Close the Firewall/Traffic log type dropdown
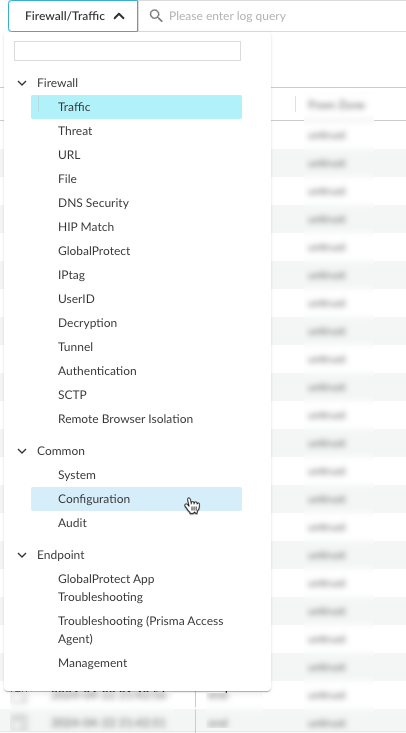The image size is (406, 733). [x=73, y=16]
